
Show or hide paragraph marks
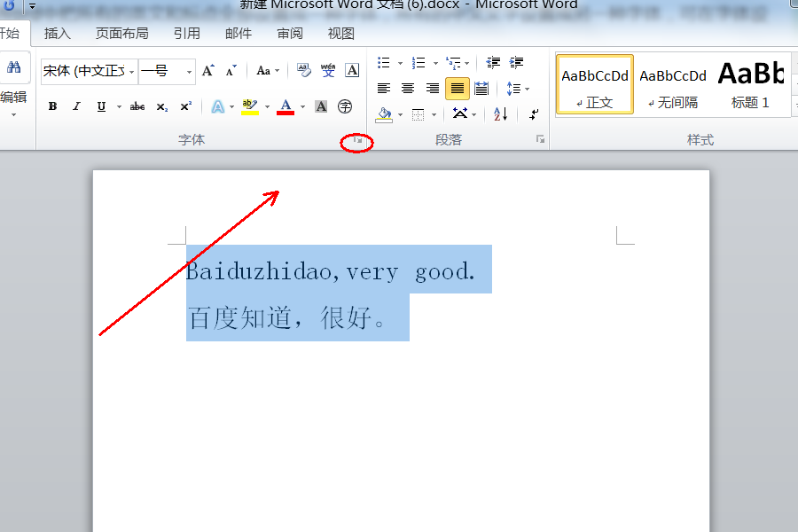[x=534, y=114]
